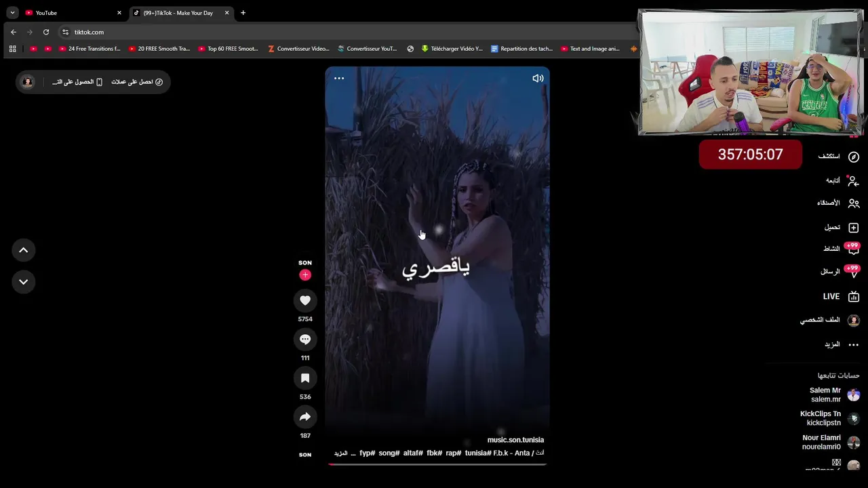Go to the next video with down arrow
Image resolution: width=868 pixels, height=488 pixels.
point(23,281)
